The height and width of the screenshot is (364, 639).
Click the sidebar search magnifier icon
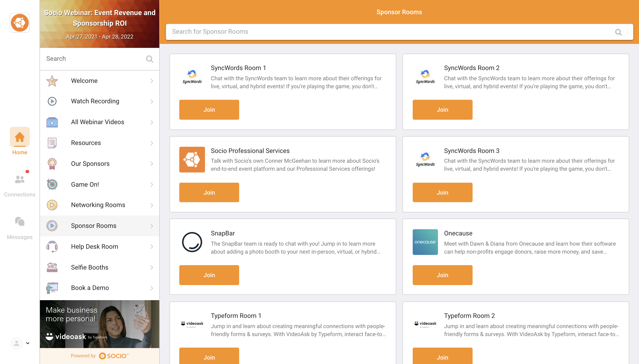pos(150,59)
